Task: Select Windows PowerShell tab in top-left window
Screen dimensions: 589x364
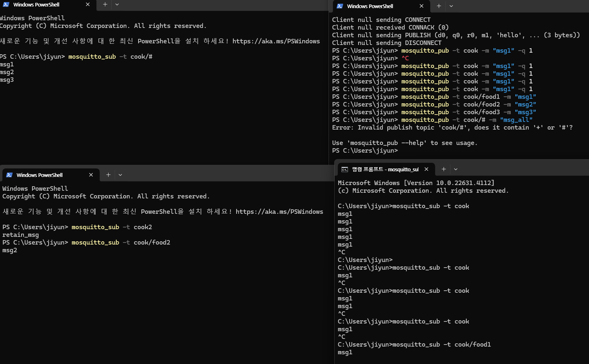Action: click(47, 5)
